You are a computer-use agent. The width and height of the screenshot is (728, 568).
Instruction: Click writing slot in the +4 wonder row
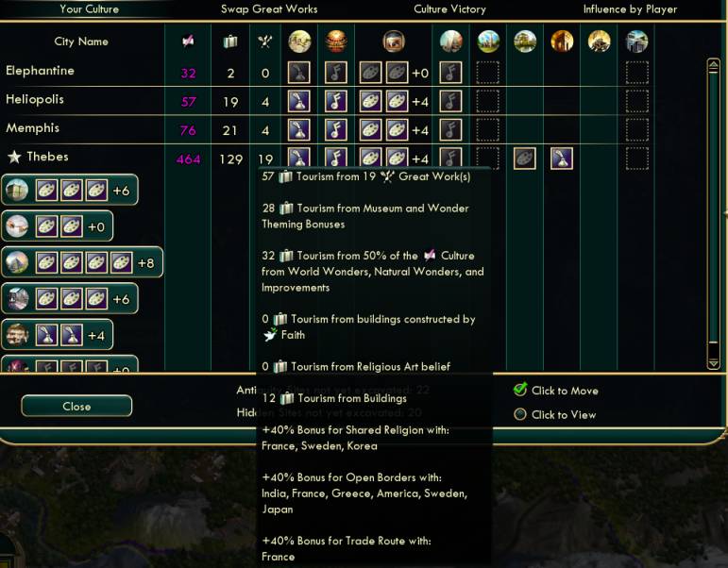tap(47, 335)
